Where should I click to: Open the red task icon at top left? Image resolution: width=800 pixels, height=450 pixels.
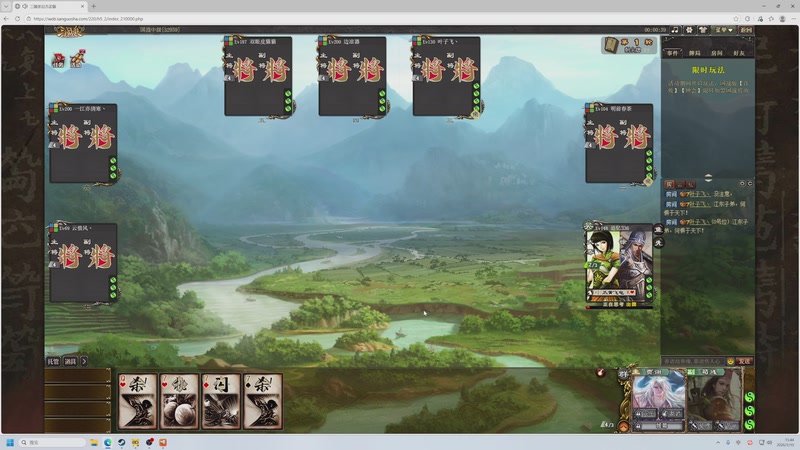(x=59, y=60)
